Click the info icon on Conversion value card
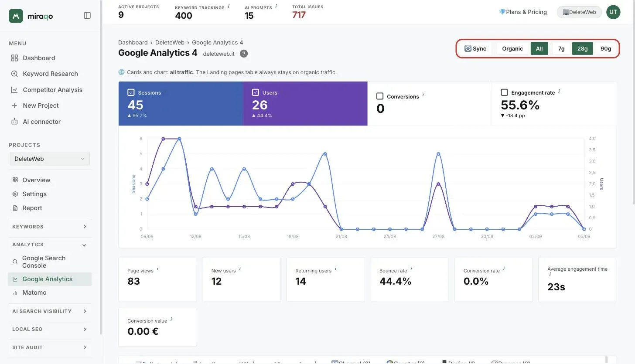This screenshot has height=364, width=635. coord(171,319)
